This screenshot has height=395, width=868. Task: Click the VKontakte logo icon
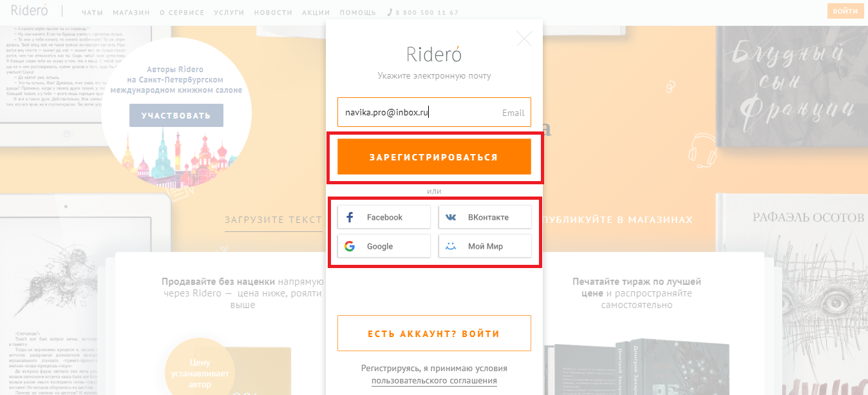click(x=451, y=217)
